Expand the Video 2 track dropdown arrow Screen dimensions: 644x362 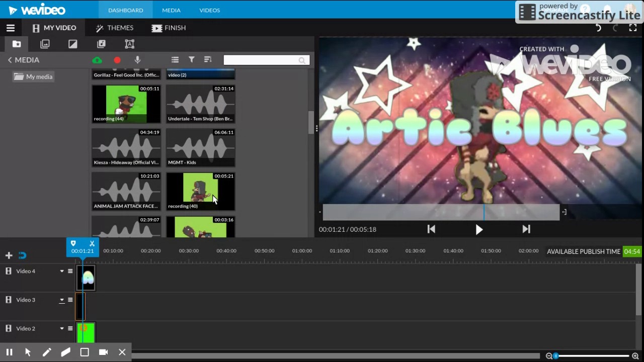click(62, 329)
